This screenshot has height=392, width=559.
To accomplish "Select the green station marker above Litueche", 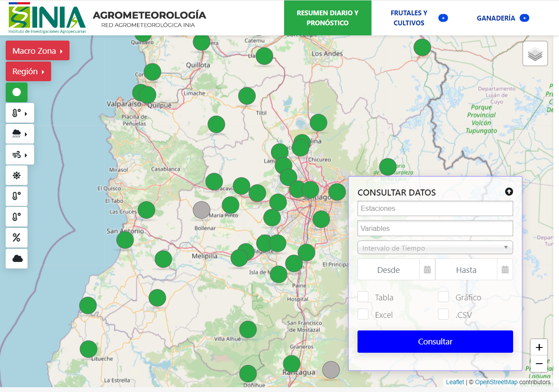I will pos(88,349).
